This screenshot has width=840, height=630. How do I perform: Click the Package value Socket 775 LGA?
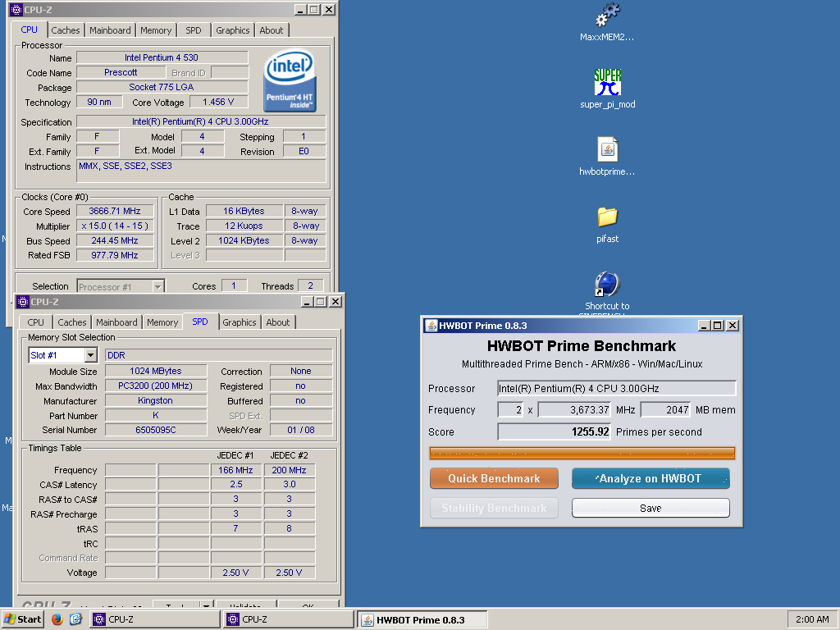coord(162,87)
